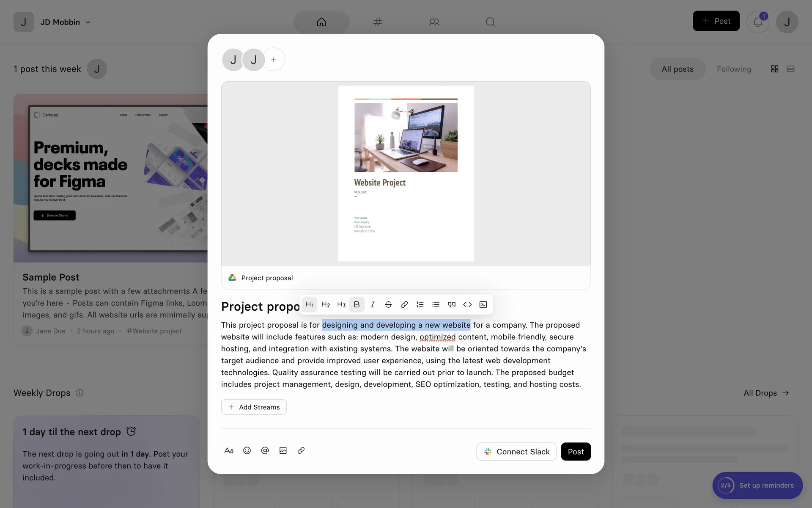Viewport: 812px width, 508px height.
Task: Open emoji picker in post editor
Action: pyautogui.click(x=247, y=450)
